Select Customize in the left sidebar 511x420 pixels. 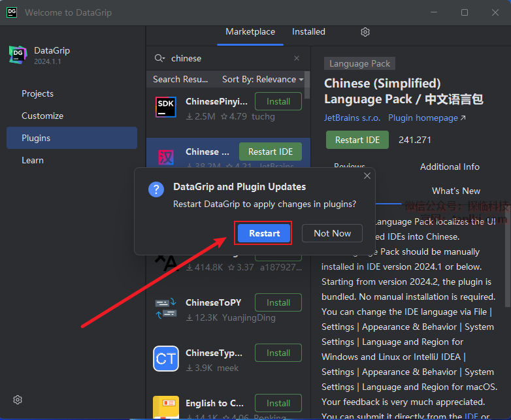click(x=42, y=116)
